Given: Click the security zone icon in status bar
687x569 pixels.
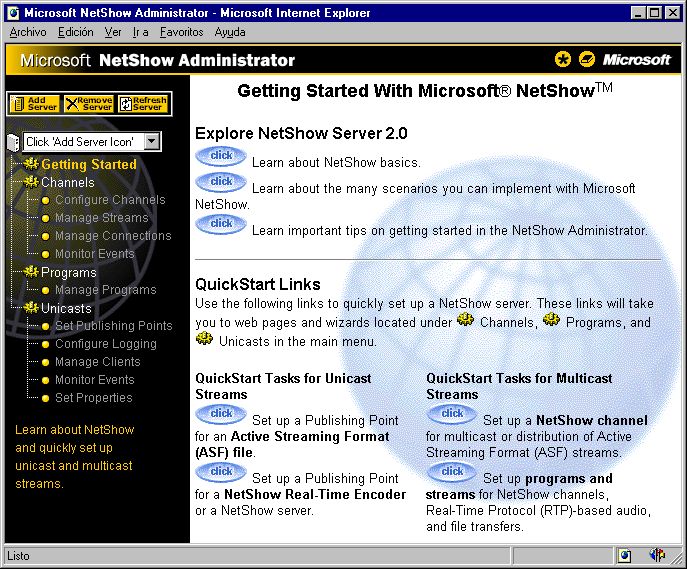Looking at the screenshot, I should 624,556.
